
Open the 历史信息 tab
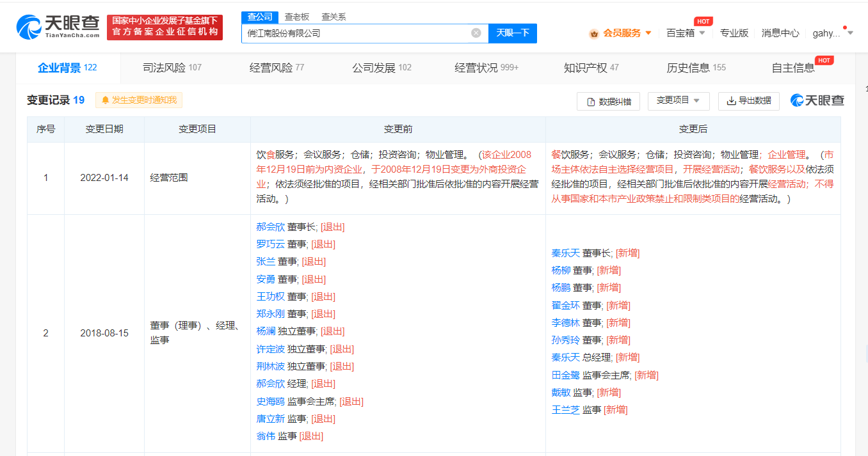[x=696, y=68]
